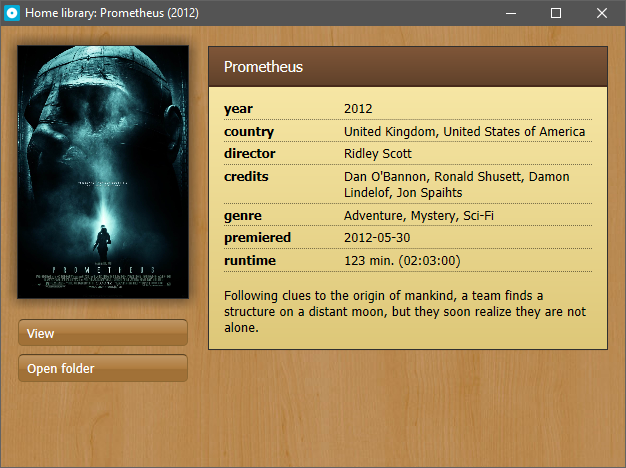Click the premiered date 2012-05-30
The image size is (626, 468).
377,238
